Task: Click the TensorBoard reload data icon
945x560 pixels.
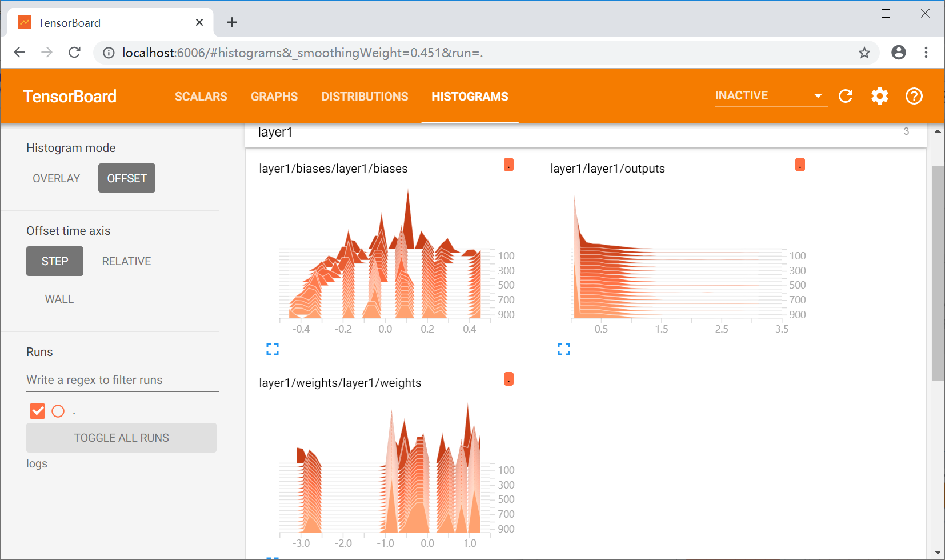Action: click(846, 96)
